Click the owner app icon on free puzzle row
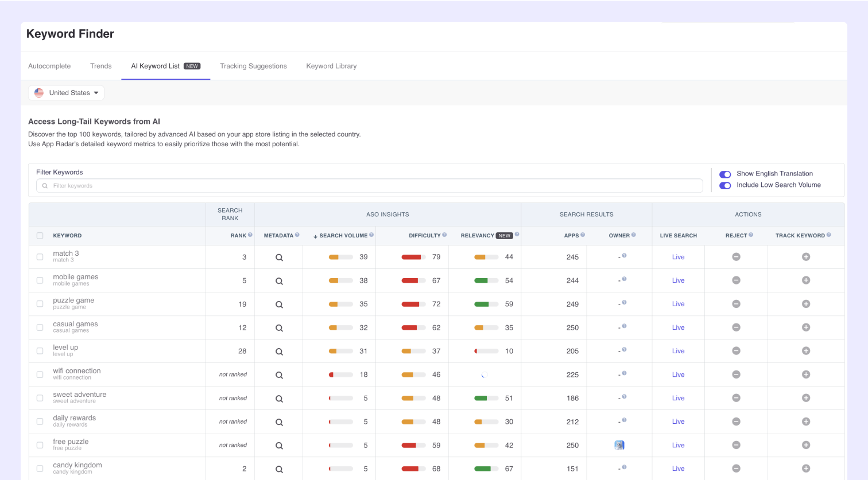The image size is (868, 480). tap(619, 445)
